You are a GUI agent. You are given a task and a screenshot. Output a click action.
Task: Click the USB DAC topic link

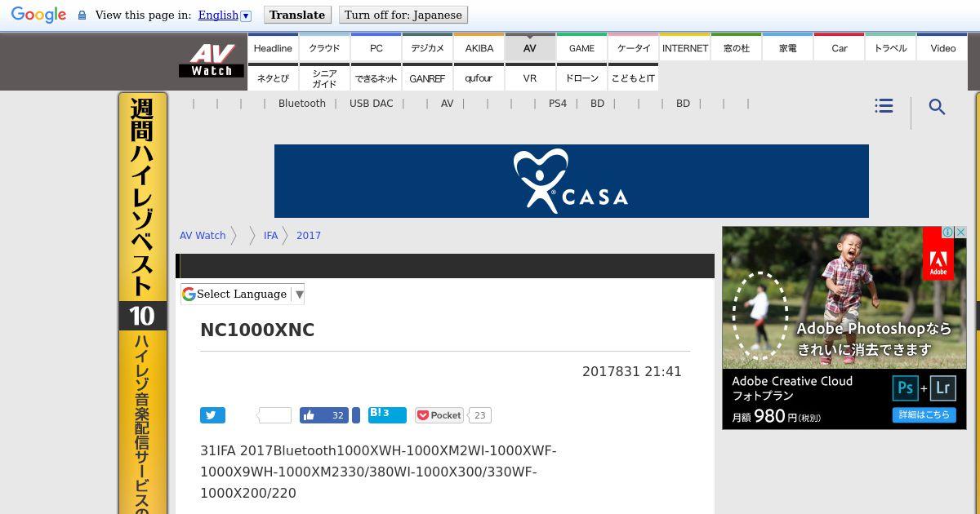point(371,104)
